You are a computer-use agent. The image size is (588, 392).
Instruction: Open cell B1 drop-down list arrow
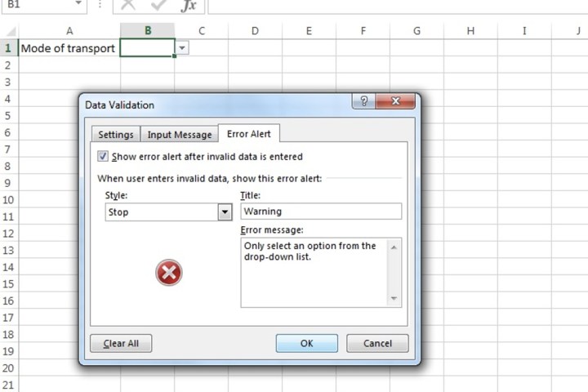point(182,48)
